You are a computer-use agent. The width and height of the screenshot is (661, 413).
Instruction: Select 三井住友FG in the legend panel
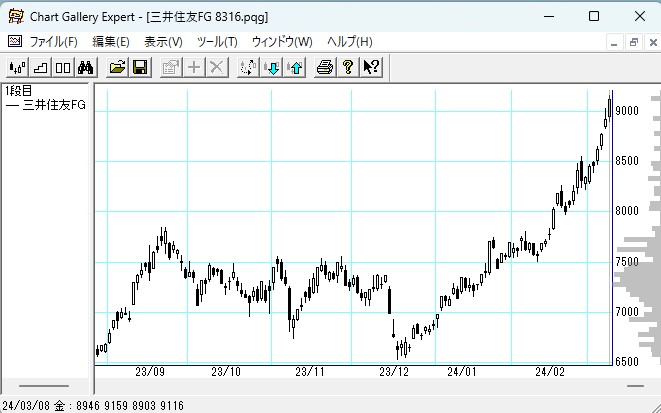52,105
